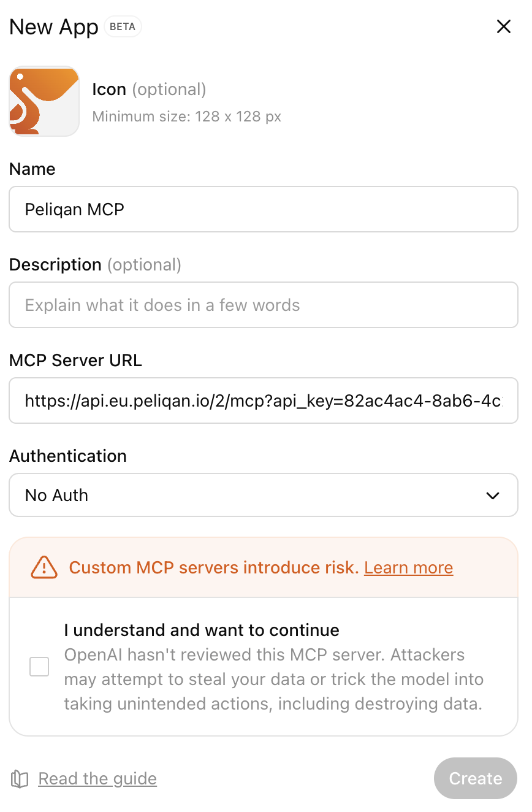532x812 pixels.
Task: Click the Authentication label
Action: coord(68,456)
